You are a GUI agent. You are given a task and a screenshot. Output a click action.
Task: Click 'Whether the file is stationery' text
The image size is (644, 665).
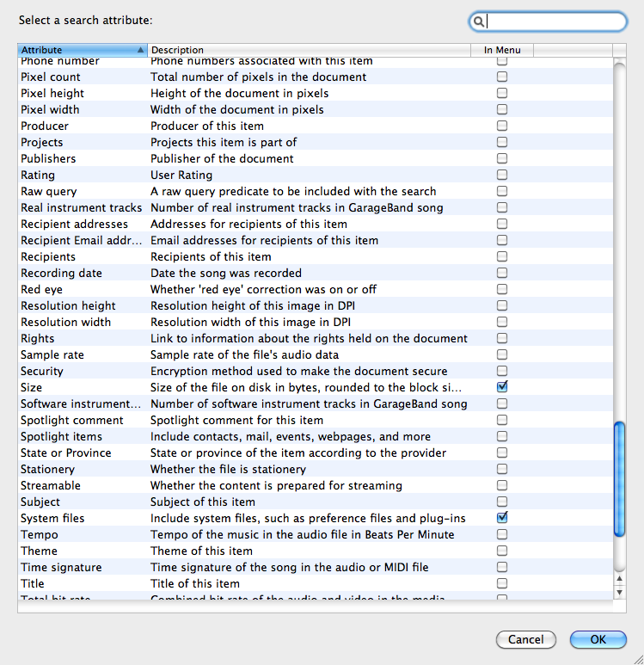pos(228,469)
